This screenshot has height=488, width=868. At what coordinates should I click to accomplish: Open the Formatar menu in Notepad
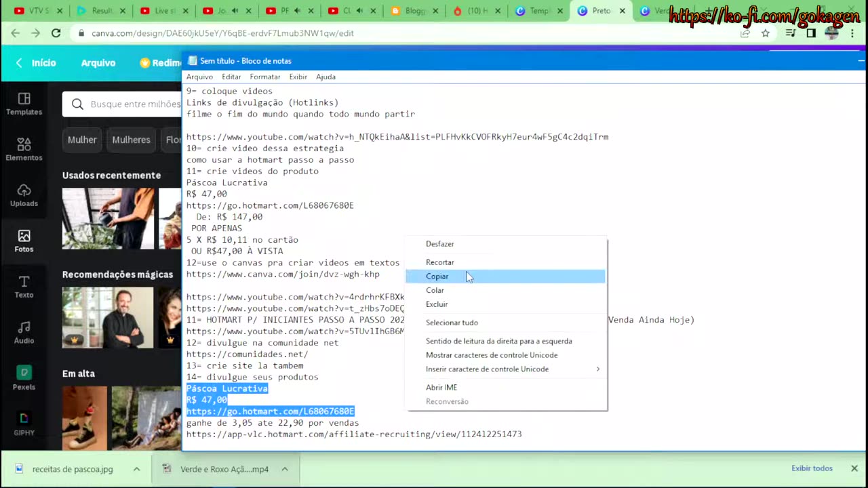pyautogui.click(x=265, y=77)
